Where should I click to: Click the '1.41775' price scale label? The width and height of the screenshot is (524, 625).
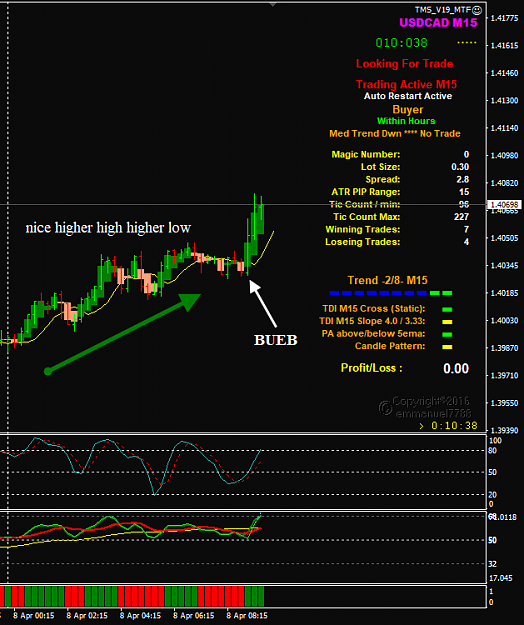(x=504, y=18)
